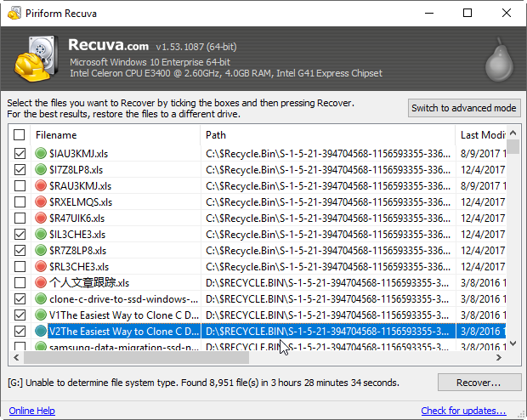Image resolution: width=527 pixels, height=420 pixels.
Task: Sort by the Last Modified column header
Action: 481,135
